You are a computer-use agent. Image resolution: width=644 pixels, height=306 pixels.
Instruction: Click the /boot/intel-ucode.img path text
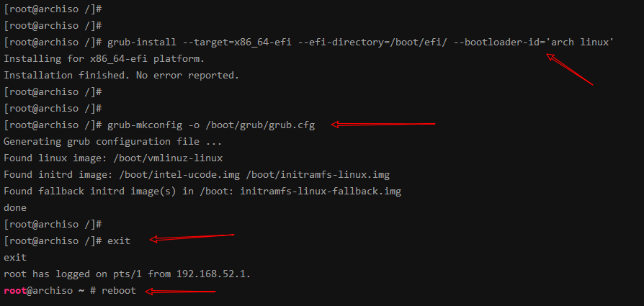[x=179, y=175]
